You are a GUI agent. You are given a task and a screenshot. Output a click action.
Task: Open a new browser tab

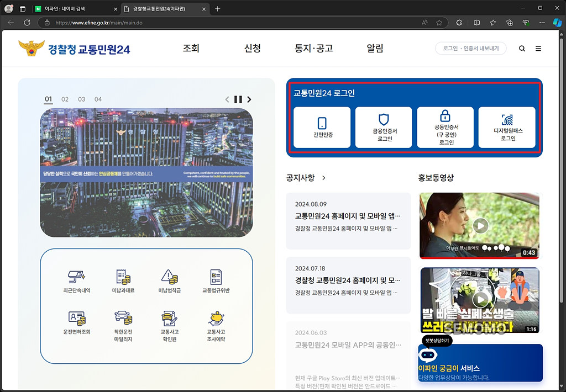coord(217,9)
